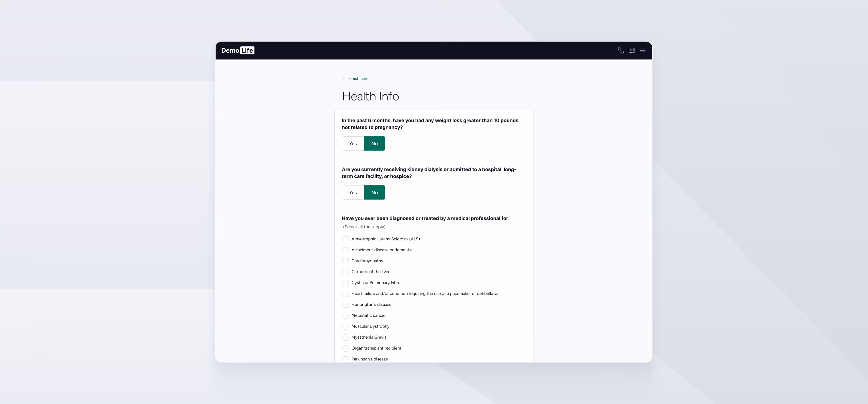This screenshot has width=868, height=404.
Task: Check Cirrhosis of the liver
Action: tap(345, 272)
